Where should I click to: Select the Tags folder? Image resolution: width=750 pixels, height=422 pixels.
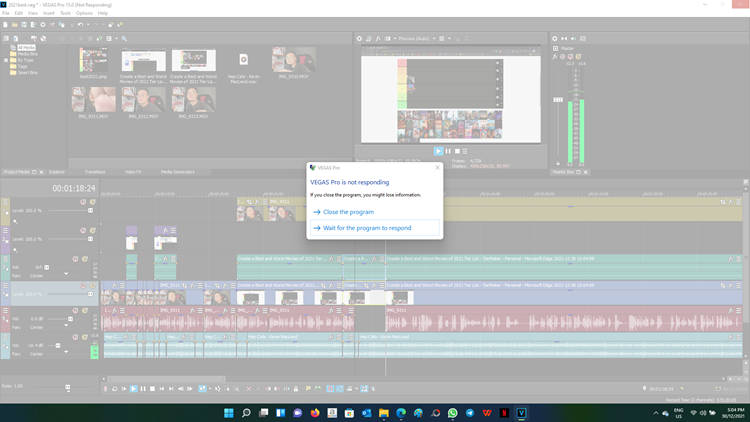(22, 67)
